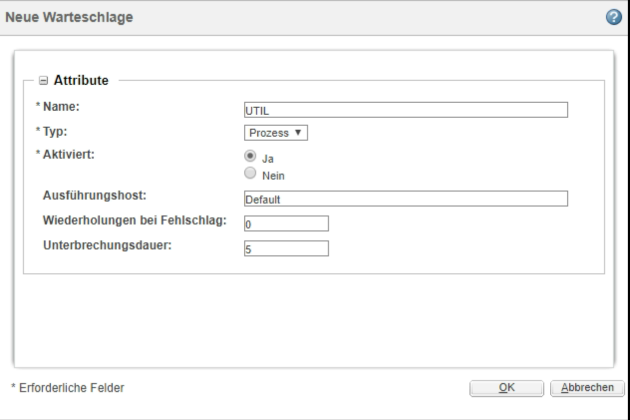
Task: Click the Erforderliche Felder footnote
Action: [70, 387]
